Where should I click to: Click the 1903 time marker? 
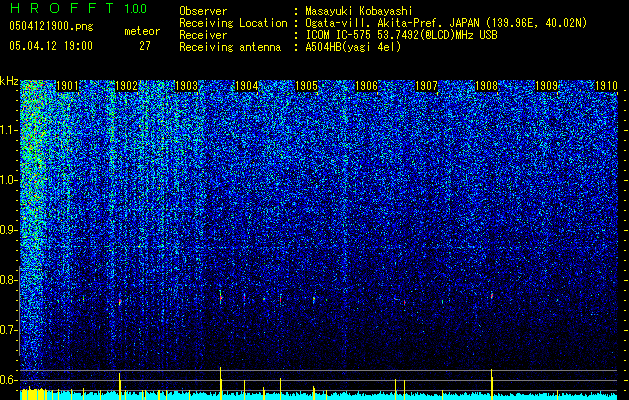(x=187, y=86)
